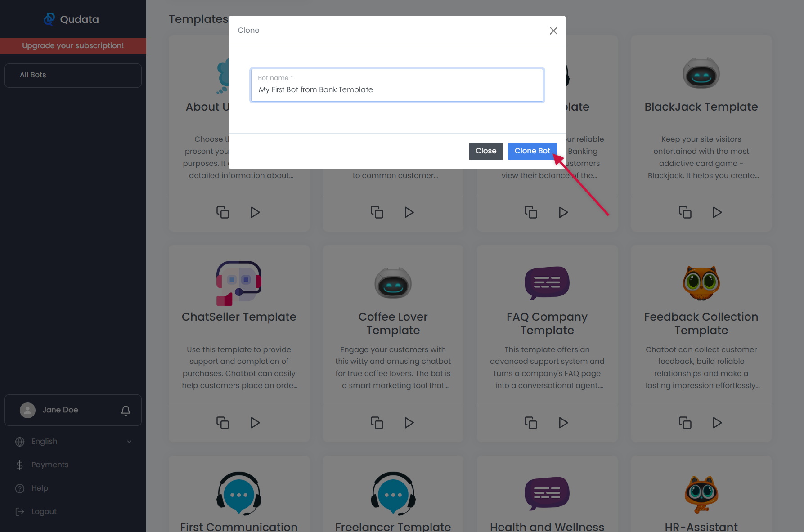This screenshot has height=532, width=804.
Task: Clone the FAQ Company Template
Action: pos(531,423)
